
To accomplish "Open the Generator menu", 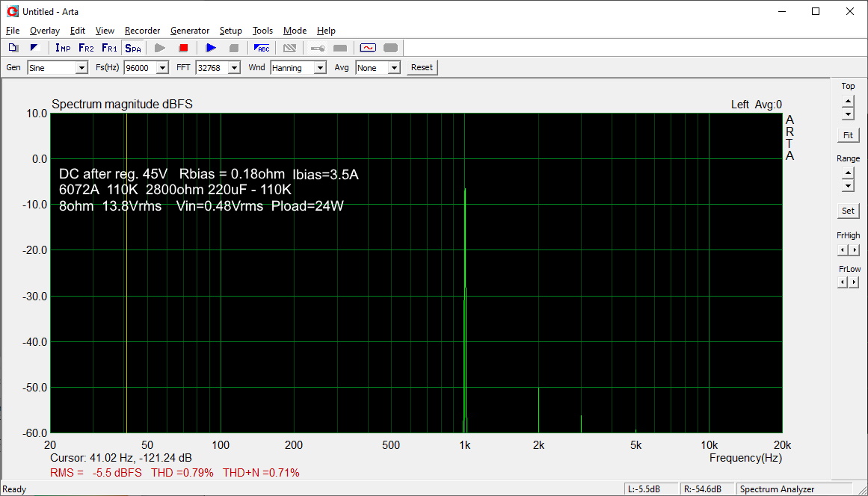I will pos(190,31).
